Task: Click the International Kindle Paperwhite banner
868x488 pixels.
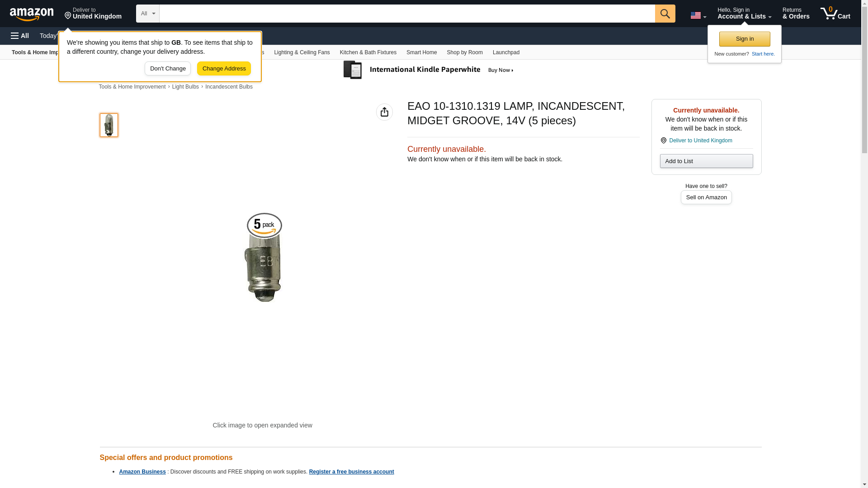Action: click(x=429, y=70)
